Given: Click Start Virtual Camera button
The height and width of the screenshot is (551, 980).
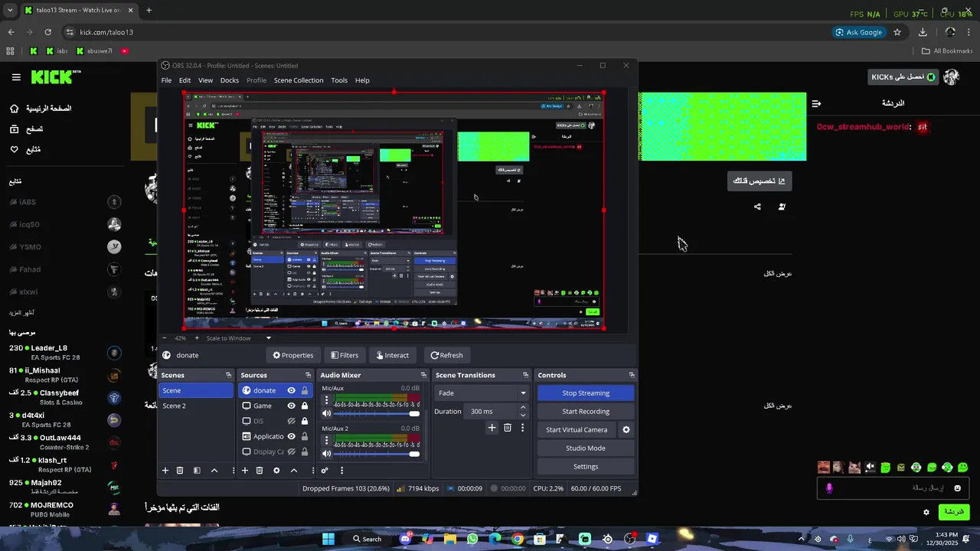Looking at the screenshot, I should tap(577, 430).
